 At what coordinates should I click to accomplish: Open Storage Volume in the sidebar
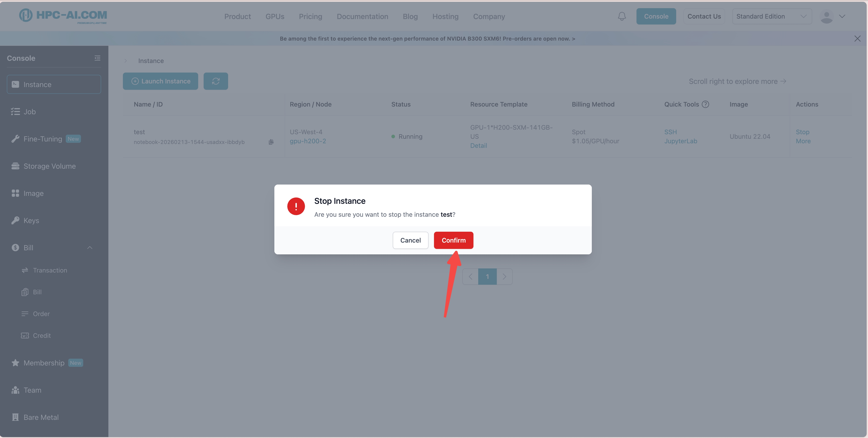(x=49, y=166)
